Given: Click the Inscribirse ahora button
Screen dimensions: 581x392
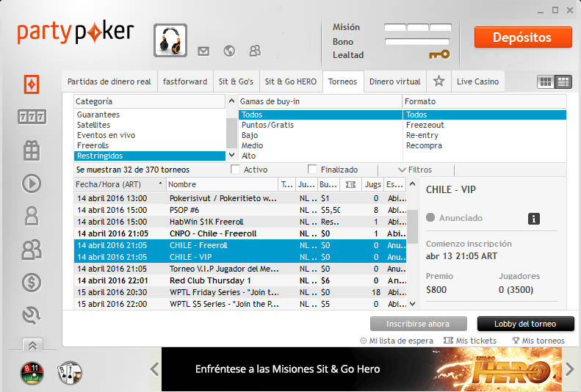Looking at the screenshot, I should [419, 324].
